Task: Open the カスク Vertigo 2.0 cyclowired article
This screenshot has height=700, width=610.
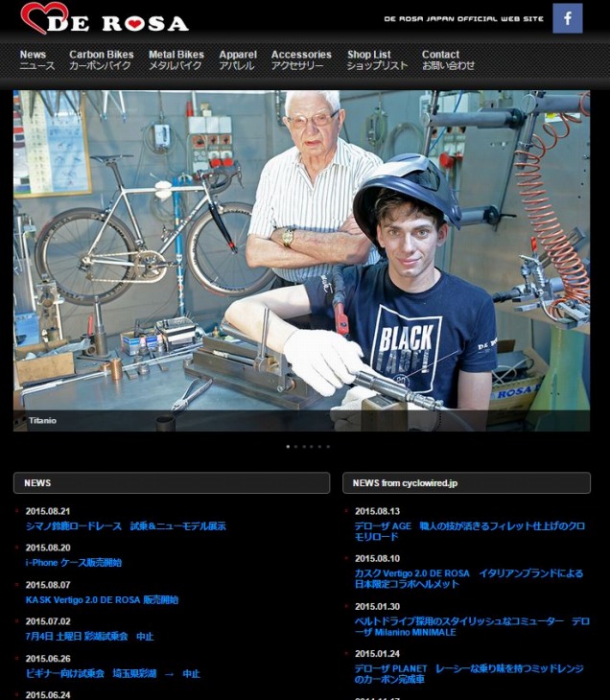Action: [469, 578]
